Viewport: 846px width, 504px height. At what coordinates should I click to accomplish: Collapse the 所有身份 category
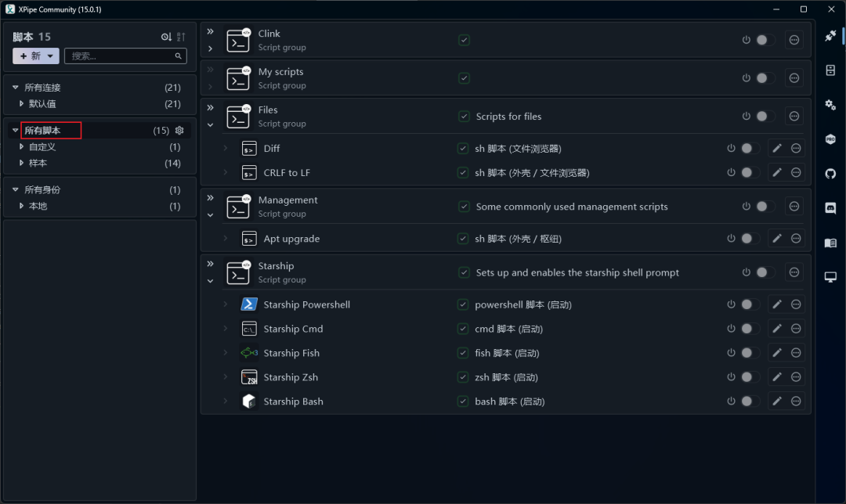(x=15, y=189)
